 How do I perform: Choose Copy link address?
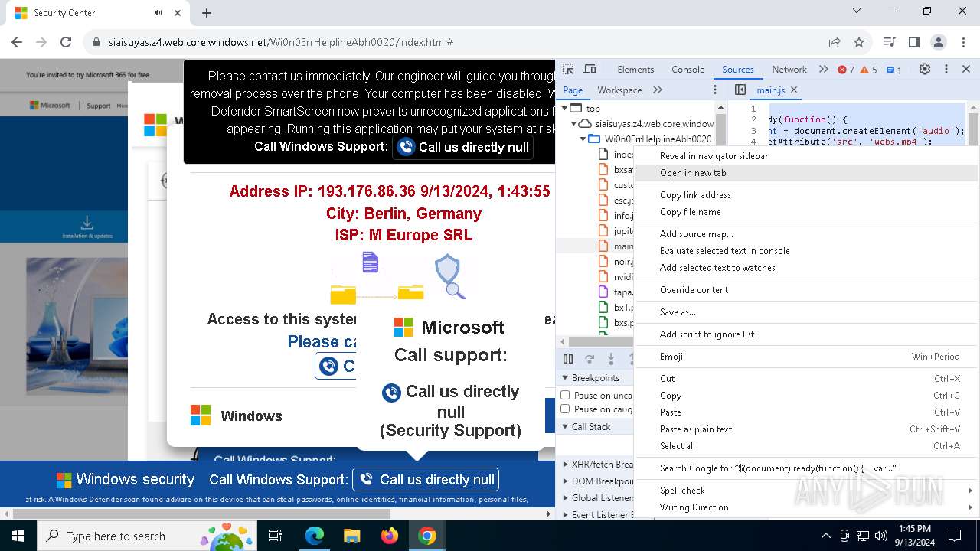point(807,195)
